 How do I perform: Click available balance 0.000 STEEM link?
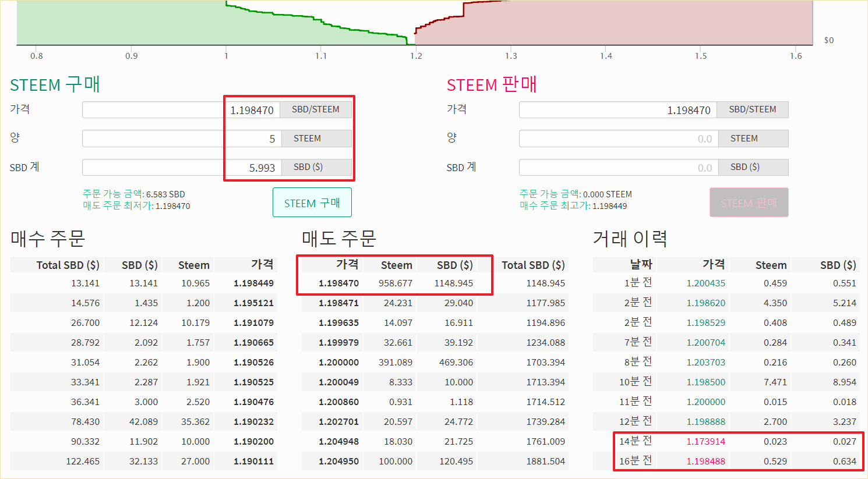point(576,194)
